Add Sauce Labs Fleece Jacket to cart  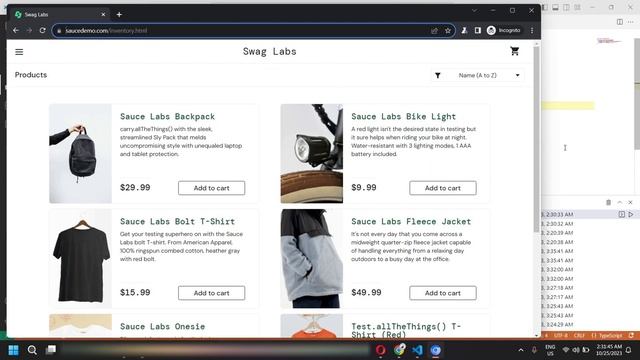[x=442, y=293]
